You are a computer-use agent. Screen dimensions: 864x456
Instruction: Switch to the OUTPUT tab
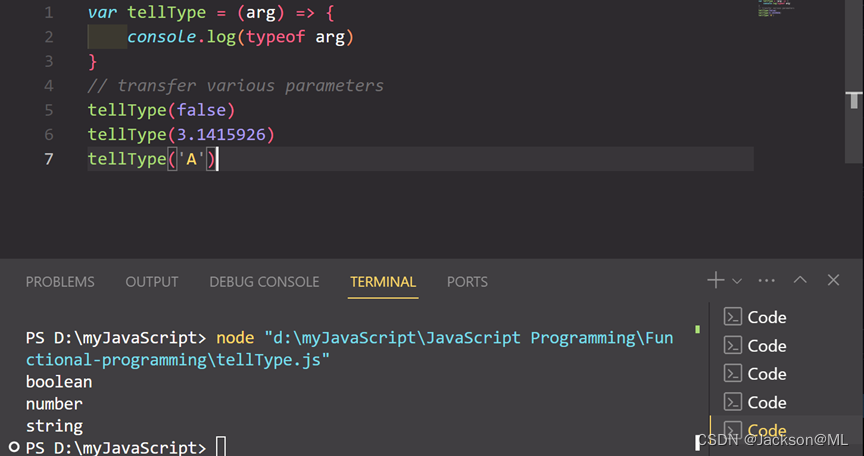[151, 282]
